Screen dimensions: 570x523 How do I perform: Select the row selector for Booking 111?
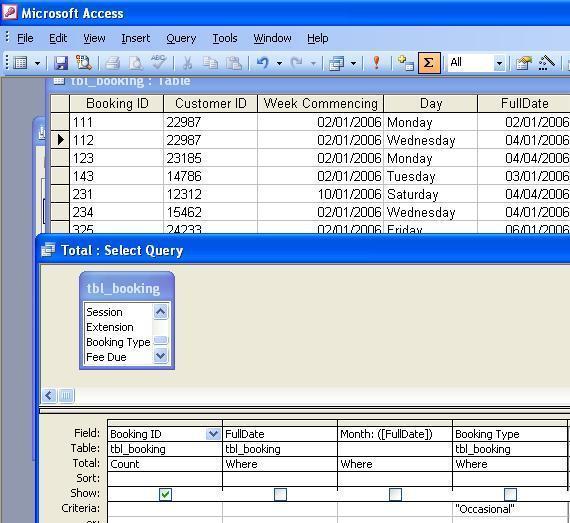point(60,122)
